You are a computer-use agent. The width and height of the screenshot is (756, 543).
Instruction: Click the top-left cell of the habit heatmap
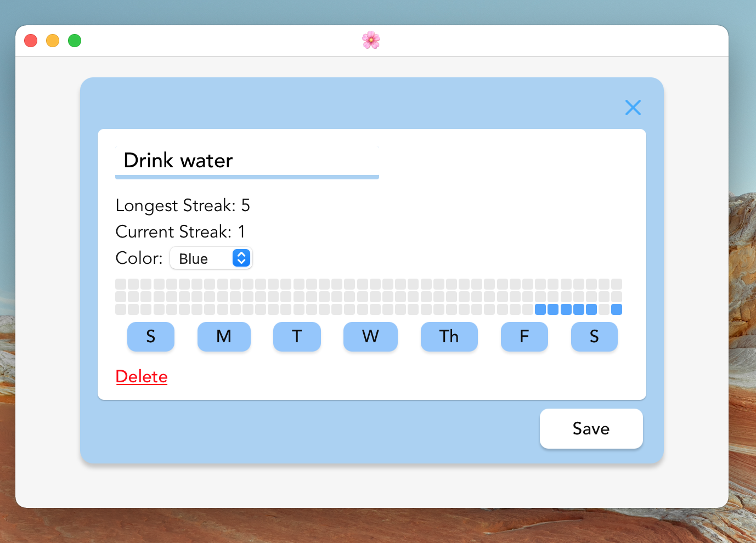pyautogui.click(x=121, y=284)
